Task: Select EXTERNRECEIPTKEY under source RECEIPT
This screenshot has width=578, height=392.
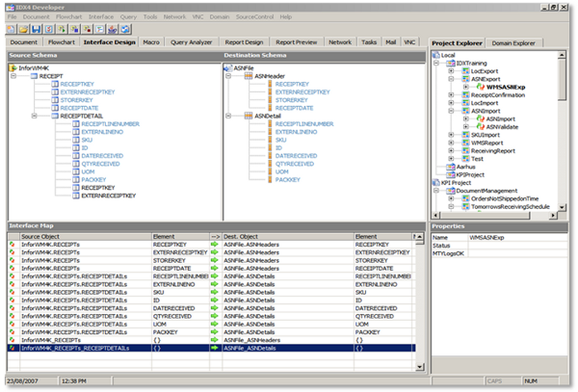Action: (89, 91)
